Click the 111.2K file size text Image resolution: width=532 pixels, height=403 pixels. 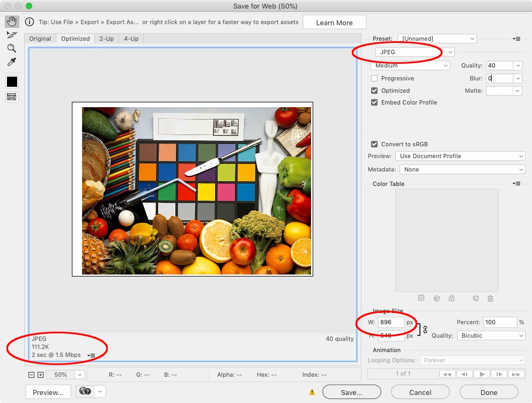40,347
